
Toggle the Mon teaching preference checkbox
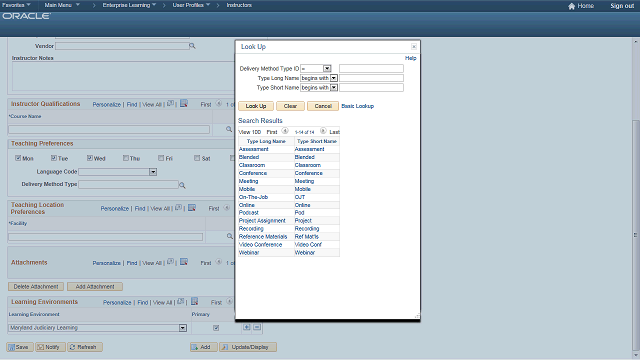tap(18, 158)
